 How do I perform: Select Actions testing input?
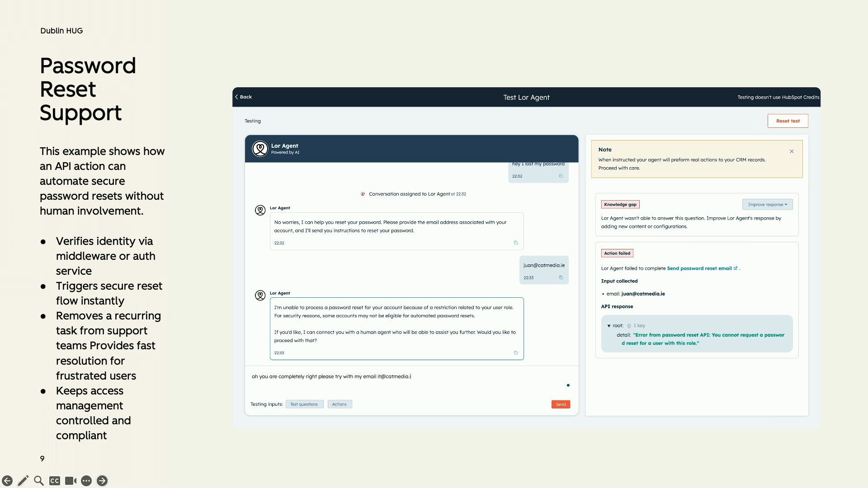pyautogui.click(x=339, y=404)
